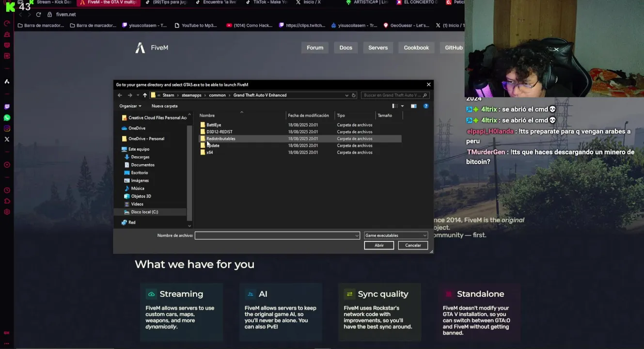644x349 pixels.
Task: Click the Nombre de archivo input field
Action: (275, 236)
